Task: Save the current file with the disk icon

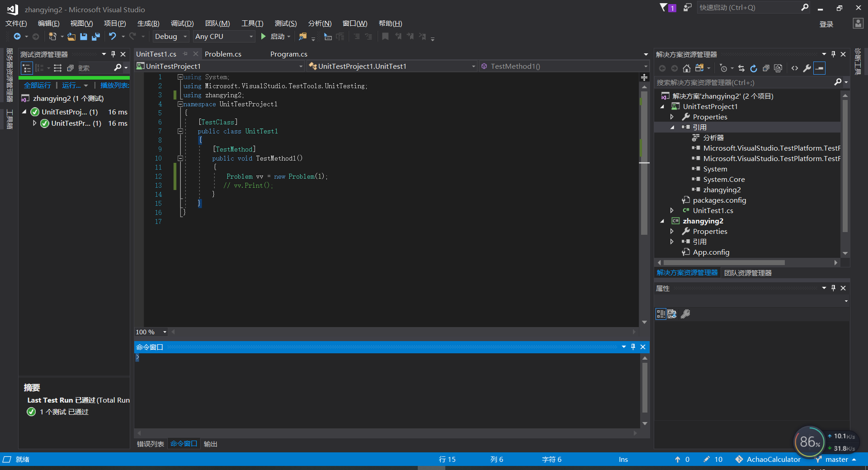Action: 84,37
